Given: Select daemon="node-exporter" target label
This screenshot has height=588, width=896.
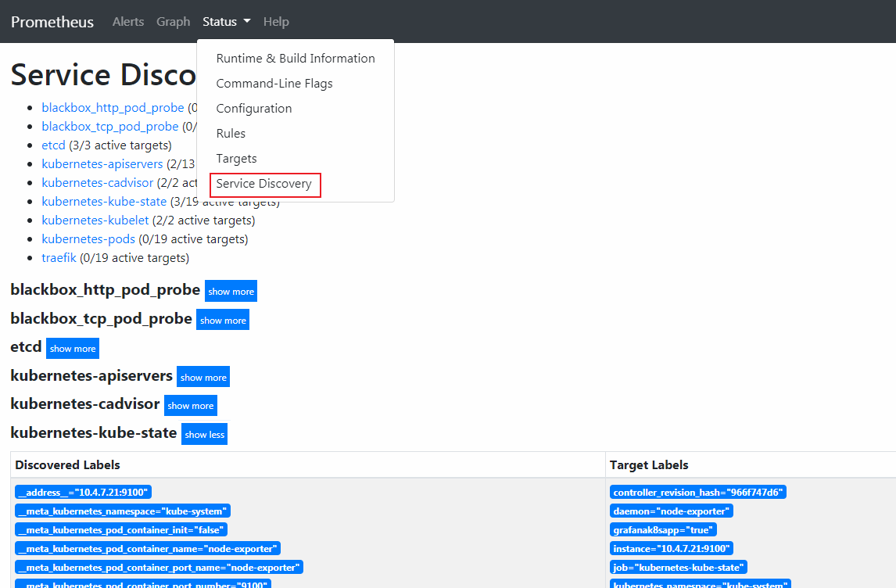Looking at the screenshot, I should click(x=672, y=511).
